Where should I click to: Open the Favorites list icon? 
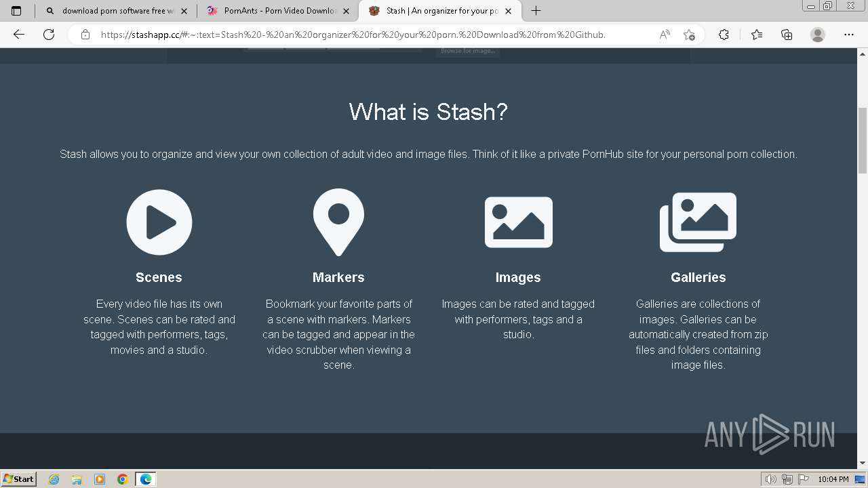coord(757,35)
